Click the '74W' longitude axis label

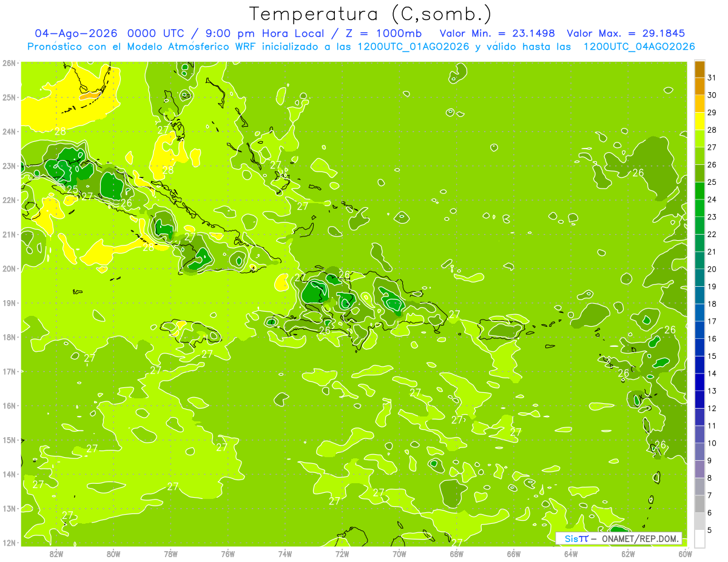tap(285, 554)
